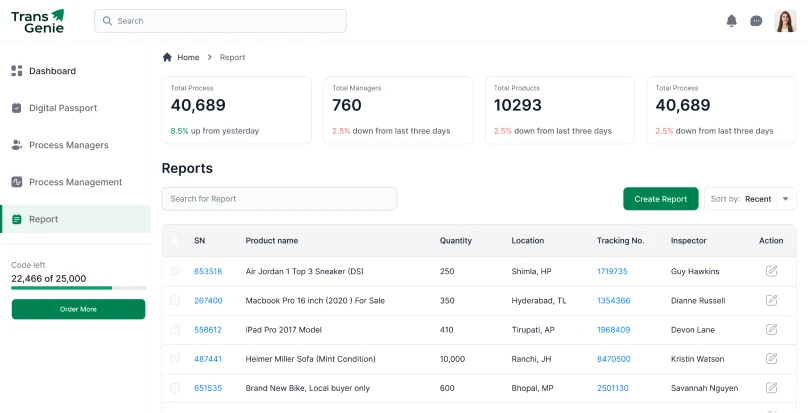Open Process Management section
This screenshot has width=808, height=413.
(x=75, y=182)
